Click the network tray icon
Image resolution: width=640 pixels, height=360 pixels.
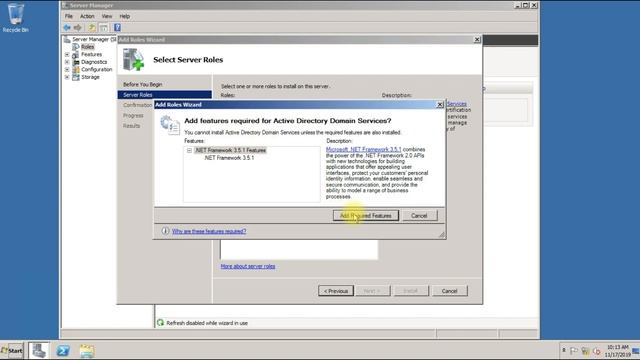tap(585, 351)
